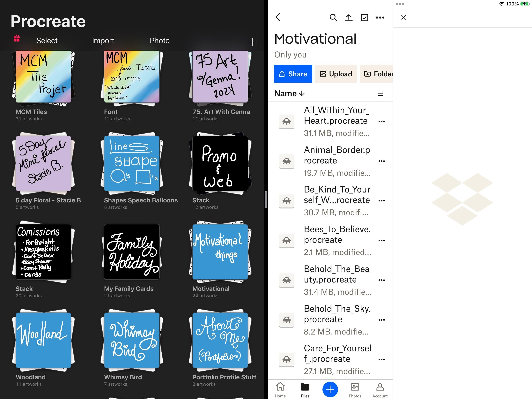
Task: Tap the upload arrow icon in Dropbox header
Action: pyautogui.click(x=349, y=17)
